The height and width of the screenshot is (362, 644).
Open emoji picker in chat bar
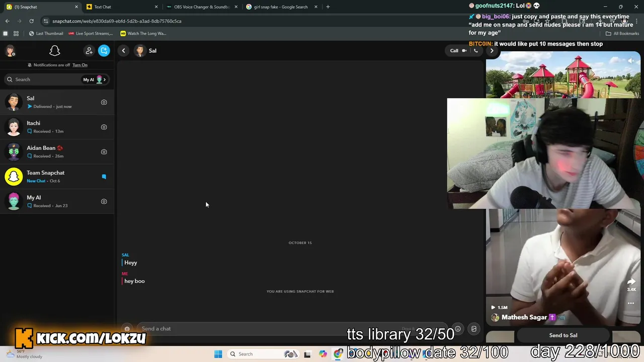(458, 329)
